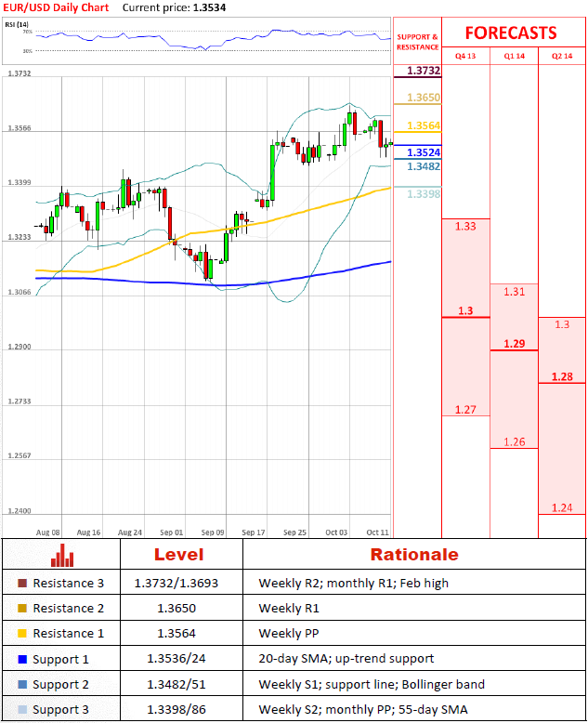Screen dimensions: 588x723
Task: Click the 'Resistance 3' row label
Action: click(x=68, y=584)
